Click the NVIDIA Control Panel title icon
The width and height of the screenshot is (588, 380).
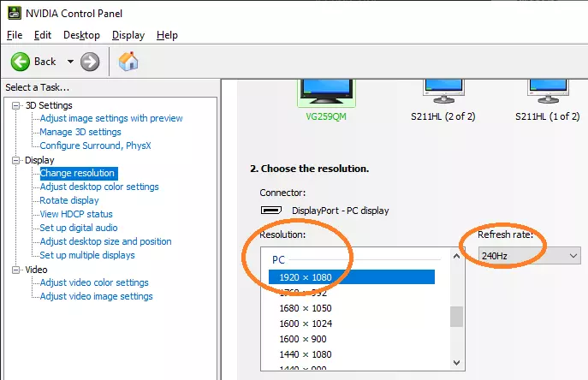pyautogui.click(x=15, y=13)
